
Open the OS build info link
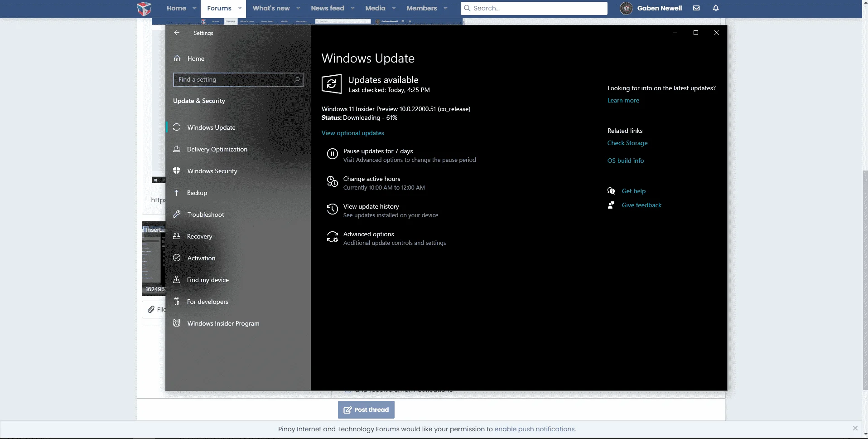(626, 161)
